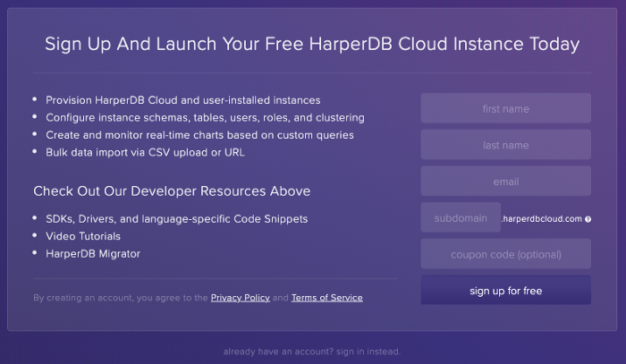Select the email input box
The image size is (626, 364).
point(506,182)
